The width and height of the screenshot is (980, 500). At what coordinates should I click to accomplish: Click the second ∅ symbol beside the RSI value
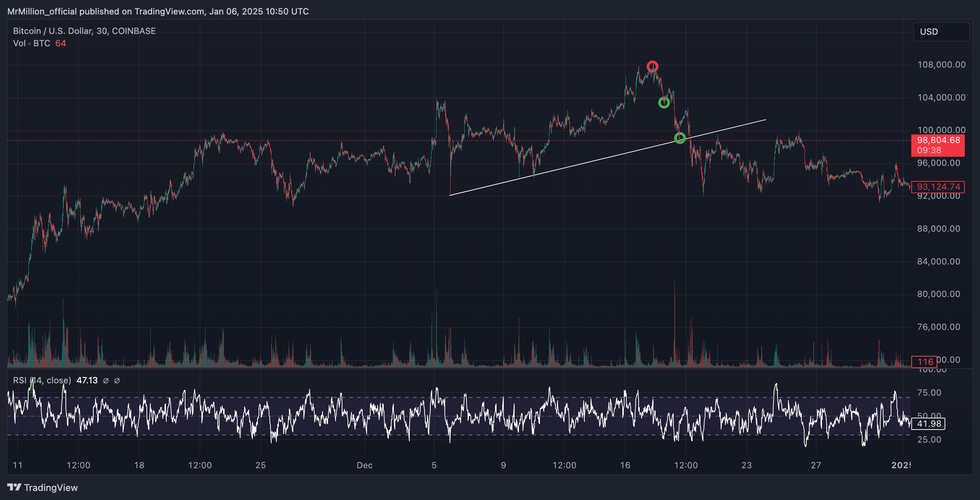117,380
